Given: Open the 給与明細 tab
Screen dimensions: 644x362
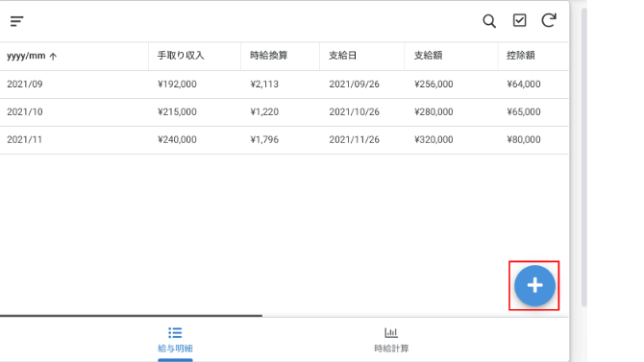Looking at the screenshot, I should click(x=175, y=340).
